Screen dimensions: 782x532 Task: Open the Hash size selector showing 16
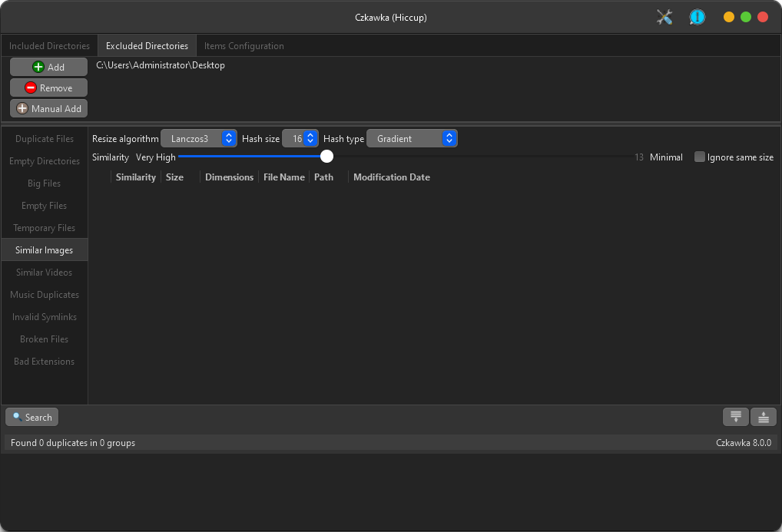[300, 138]
